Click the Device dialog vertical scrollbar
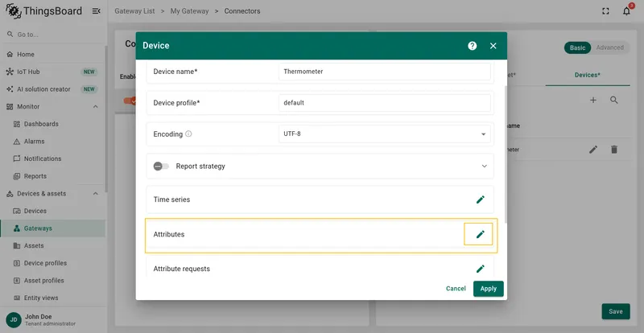 [506, 154]
